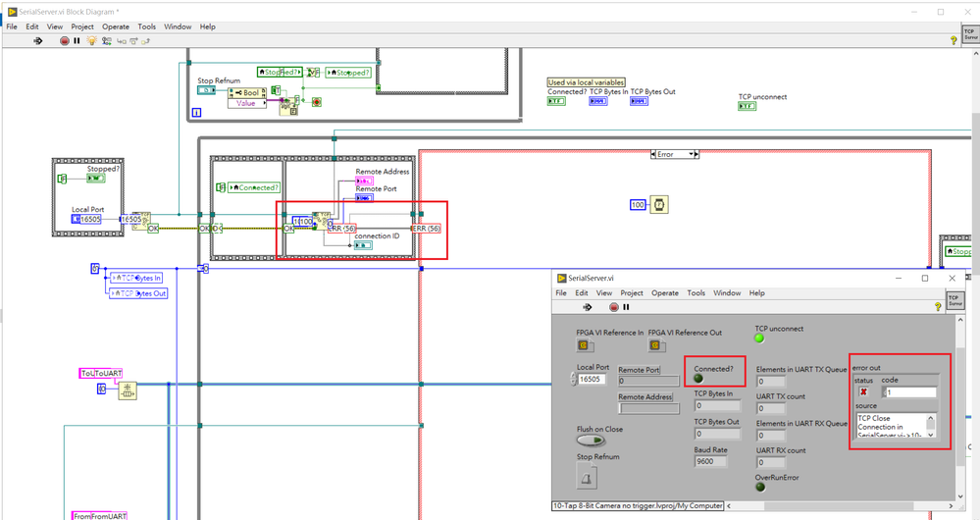980x520 pixels.
Task: Click the TCP Listen node after Local Port
Action: [140, 220]
